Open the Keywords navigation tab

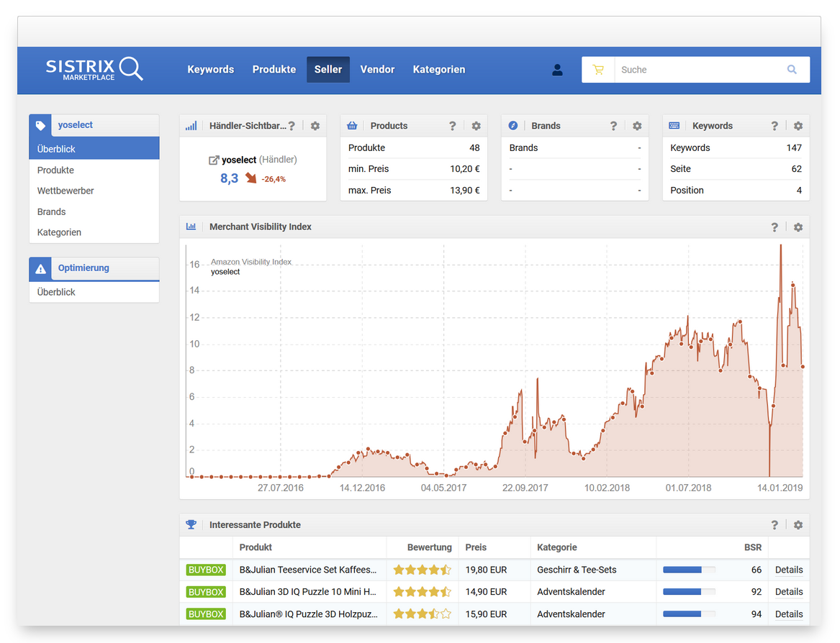coord(210,70)
